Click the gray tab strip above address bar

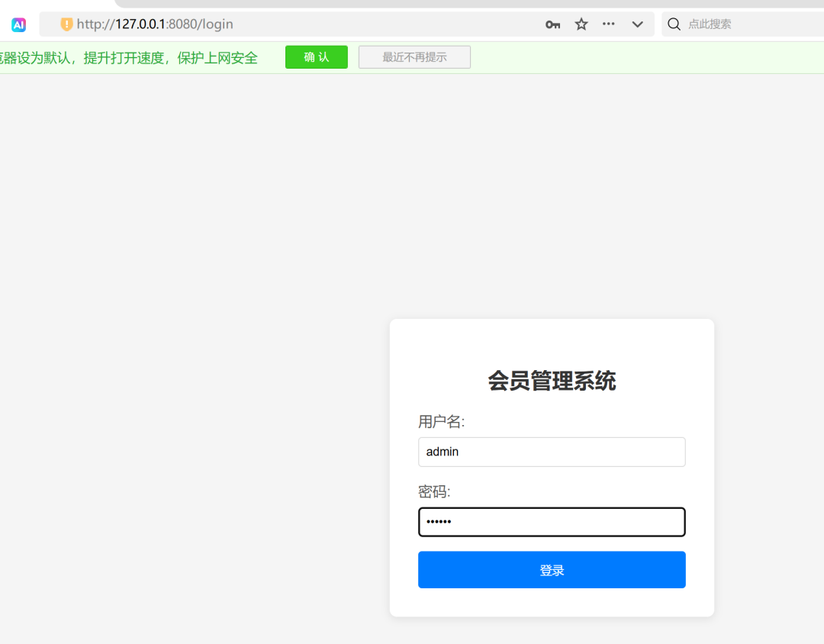[468, 3]
